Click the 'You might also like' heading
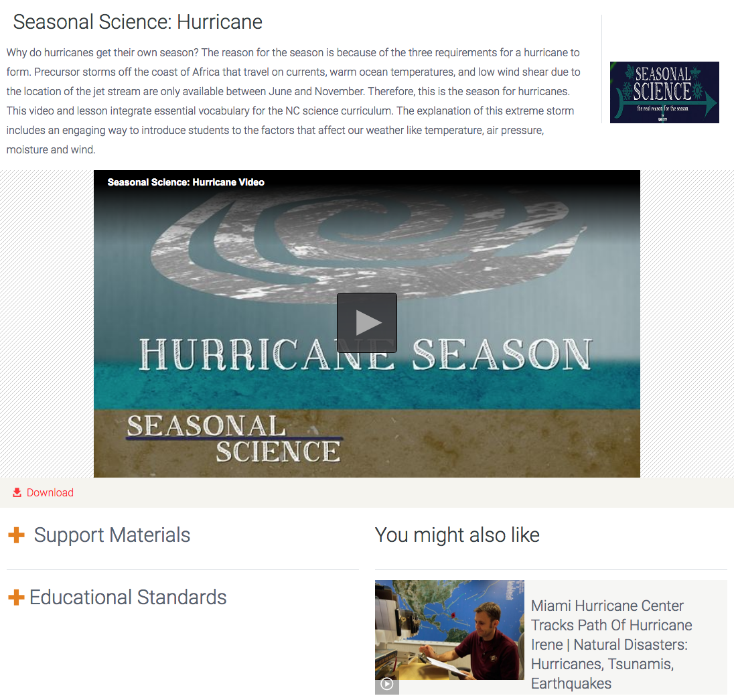 [457, 535]
